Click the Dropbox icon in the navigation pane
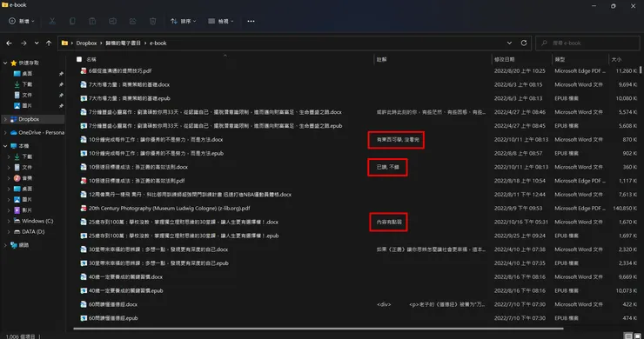 pos(14,119)
